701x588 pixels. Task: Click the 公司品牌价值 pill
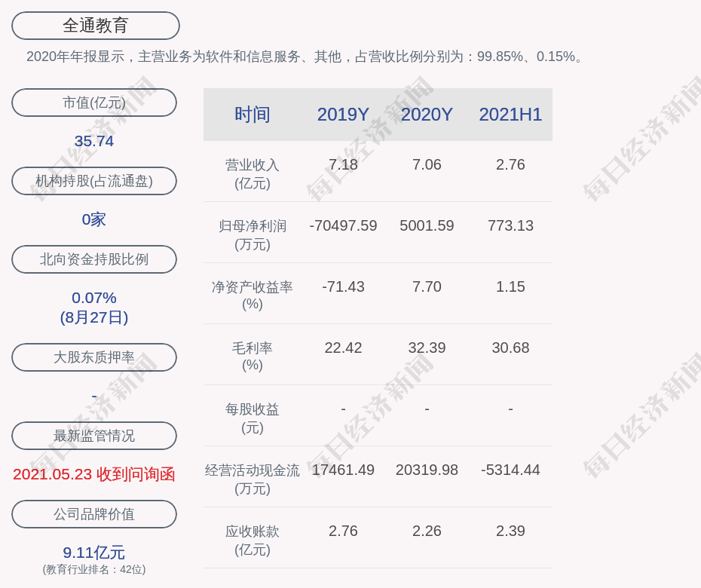coord(94,514)
